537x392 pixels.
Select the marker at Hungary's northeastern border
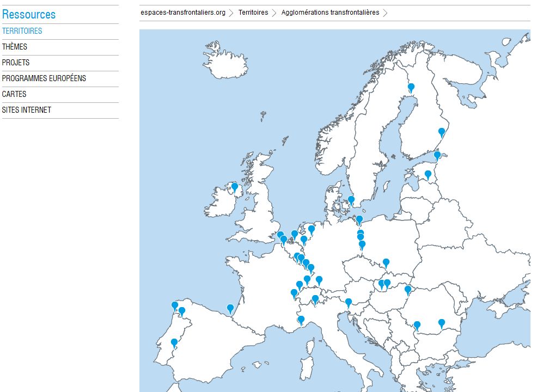(x=408, y=290)
